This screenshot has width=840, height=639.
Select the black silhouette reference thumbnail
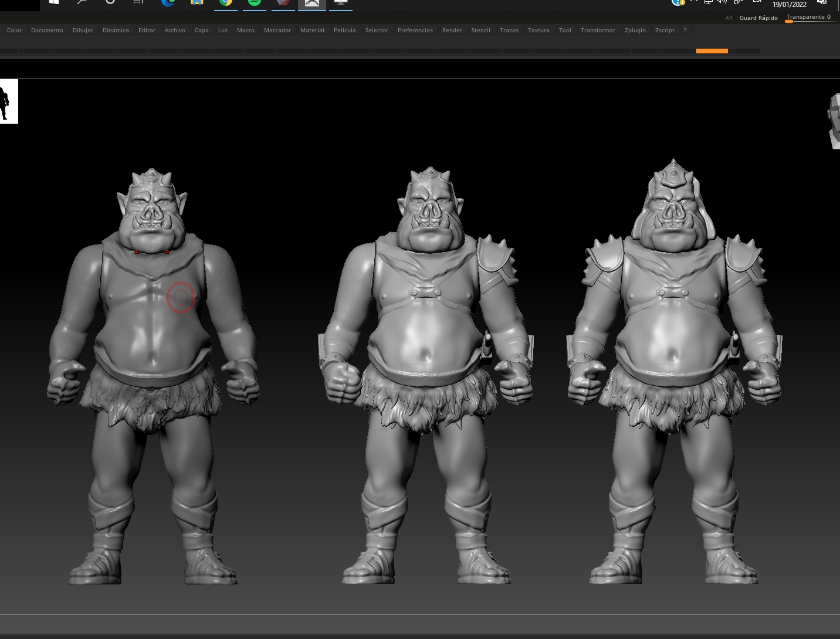(x=8, y=101)
